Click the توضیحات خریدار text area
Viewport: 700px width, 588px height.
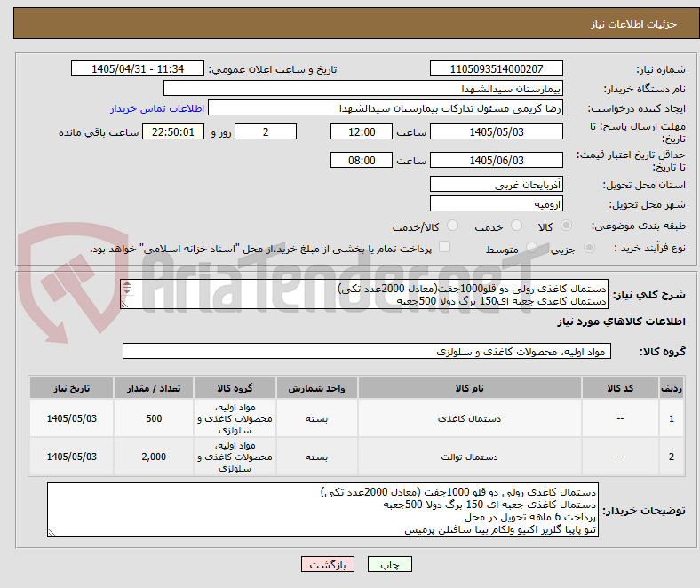point(322,510)
